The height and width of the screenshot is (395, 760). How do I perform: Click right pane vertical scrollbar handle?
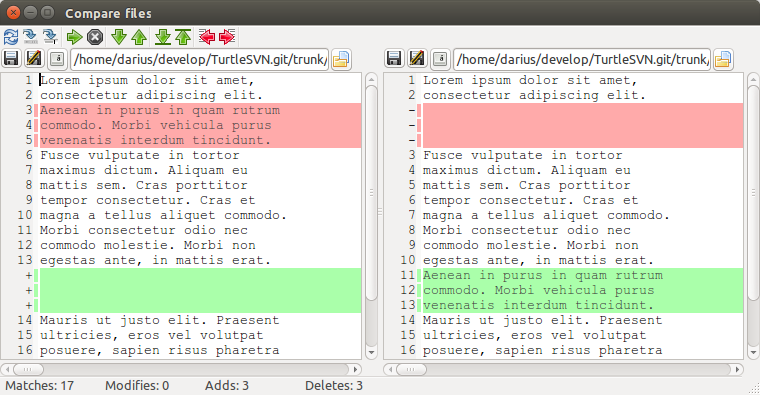753,193
